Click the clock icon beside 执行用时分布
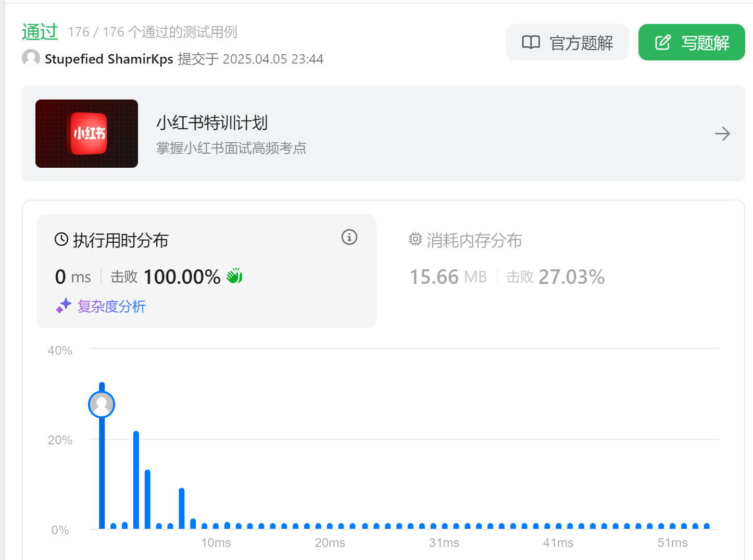Image resolution: width=753 pixels, height=560 pixels. [61, 240]
